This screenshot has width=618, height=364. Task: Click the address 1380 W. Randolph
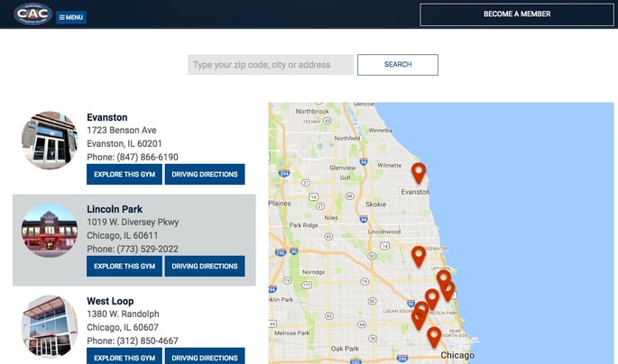[x=123, y=314]
